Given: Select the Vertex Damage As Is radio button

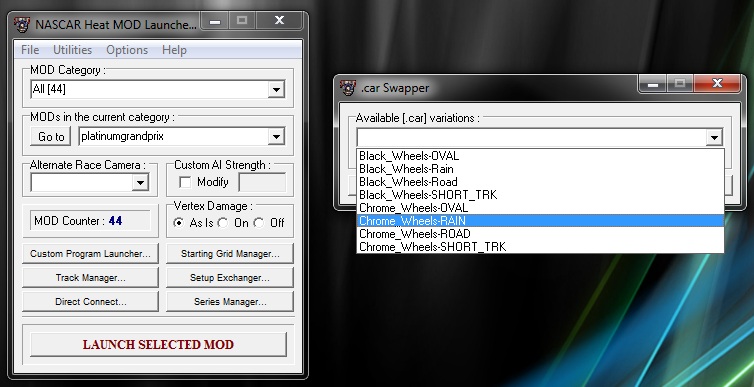Looking at the screenshot, I should [x=178, y=223].
